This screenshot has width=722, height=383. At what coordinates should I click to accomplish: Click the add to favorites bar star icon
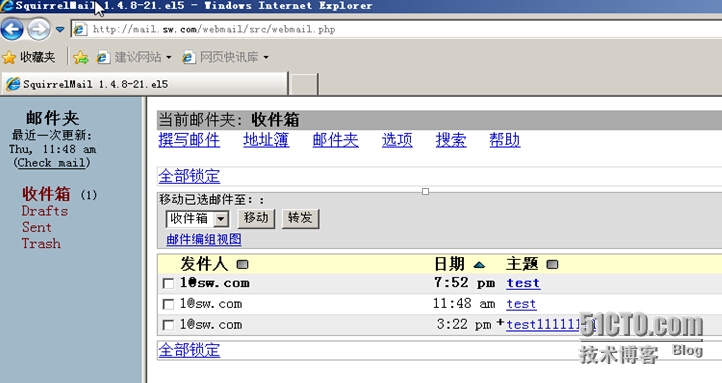pyautogui.click(x=81, y=57)
